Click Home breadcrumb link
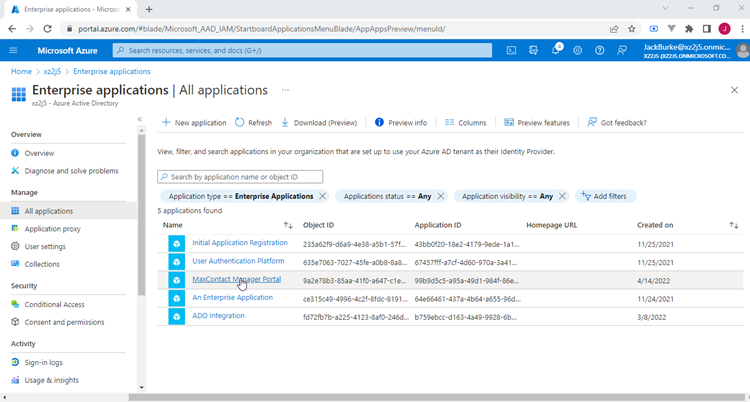This screenshot has height=402, width=750. 21,71
